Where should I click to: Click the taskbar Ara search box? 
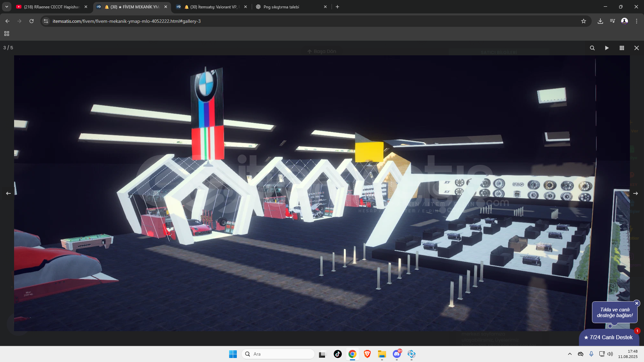pos(278,354)
